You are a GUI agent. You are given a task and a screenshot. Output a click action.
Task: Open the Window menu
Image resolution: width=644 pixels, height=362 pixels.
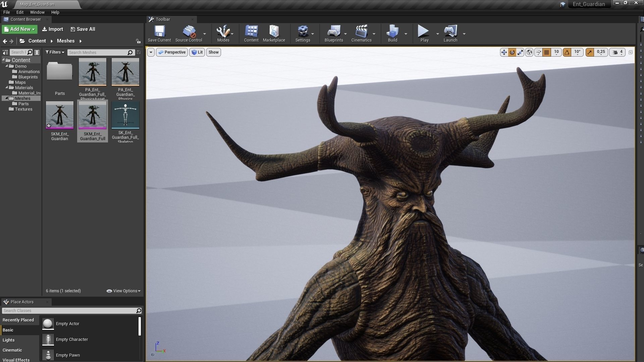(x=37, y=12)
